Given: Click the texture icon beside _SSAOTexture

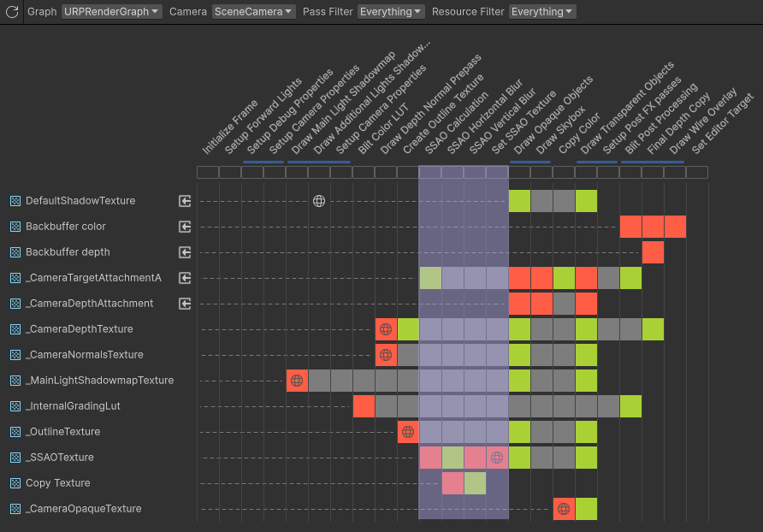Looking at the screenshot, I should pyautogui.click(x=15, y=458).
